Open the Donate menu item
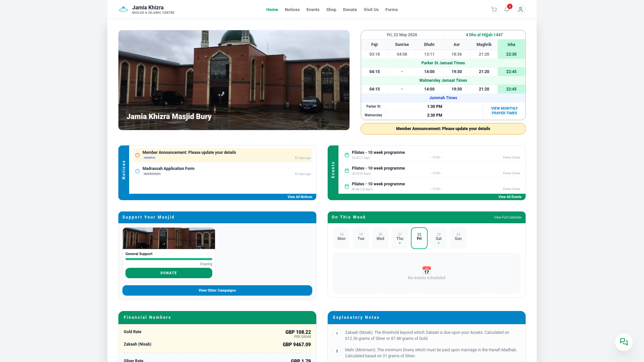This screenshot has height=362, width=644. tap(350, 10)
